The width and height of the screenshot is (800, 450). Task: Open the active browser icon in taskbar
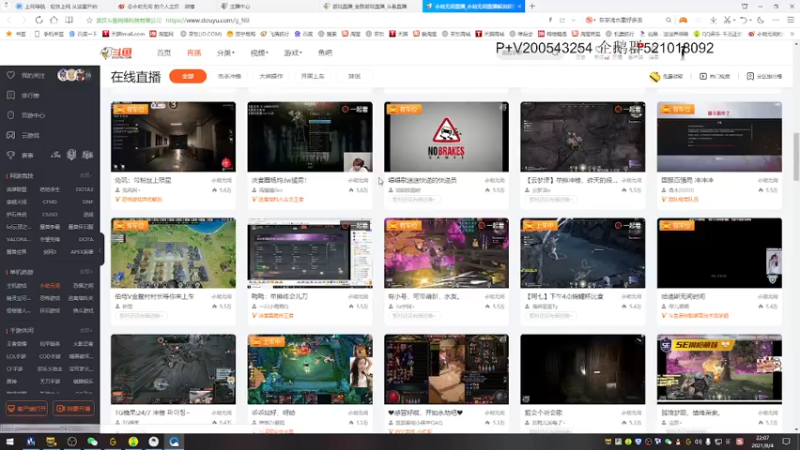click(x=174, y=441)
